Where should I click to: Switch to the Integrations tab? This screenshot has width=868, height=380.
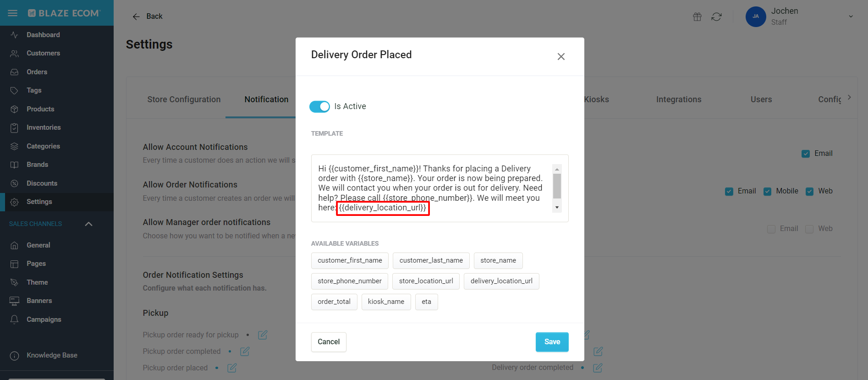[x=679, y=99]
